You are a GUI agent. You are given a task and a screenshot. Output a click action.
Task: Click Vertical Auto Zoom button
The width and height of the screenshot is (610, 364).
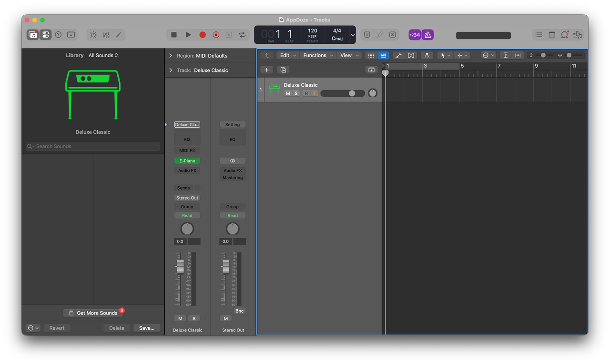(506, 55)
